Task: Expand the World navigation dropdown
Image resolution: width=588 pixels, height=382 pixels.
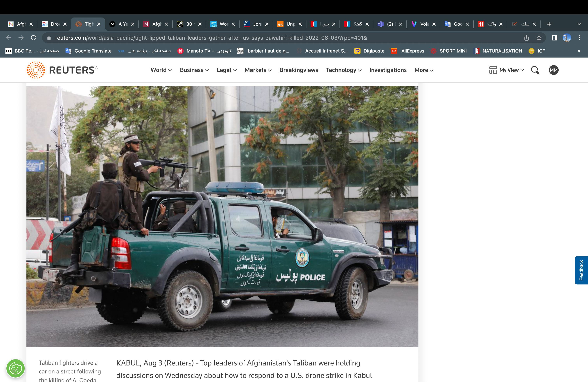Action: point(161,70)
